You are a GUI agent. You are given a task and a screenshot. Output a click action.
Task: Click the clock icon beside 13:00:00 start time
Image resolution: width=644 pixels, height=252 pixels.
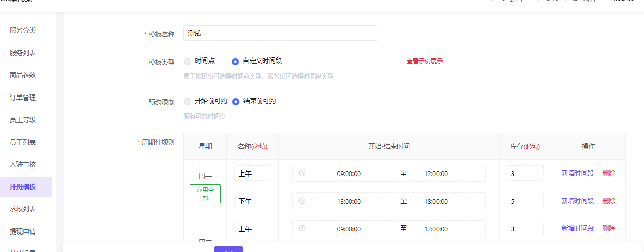coord(302,201)
